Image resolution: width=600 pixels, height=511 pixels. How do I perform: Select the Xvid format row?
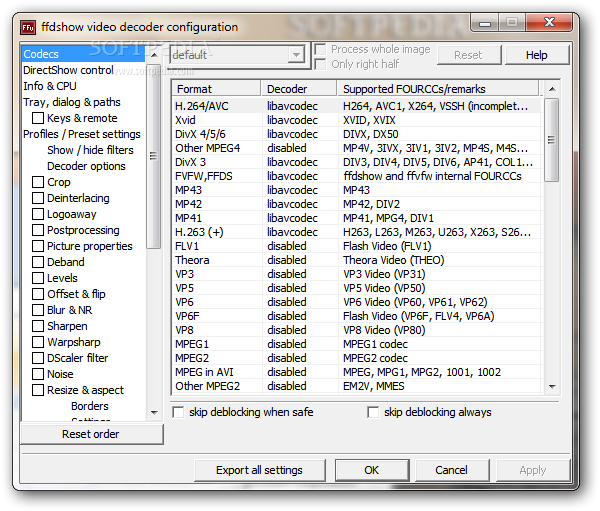[357, 120]
